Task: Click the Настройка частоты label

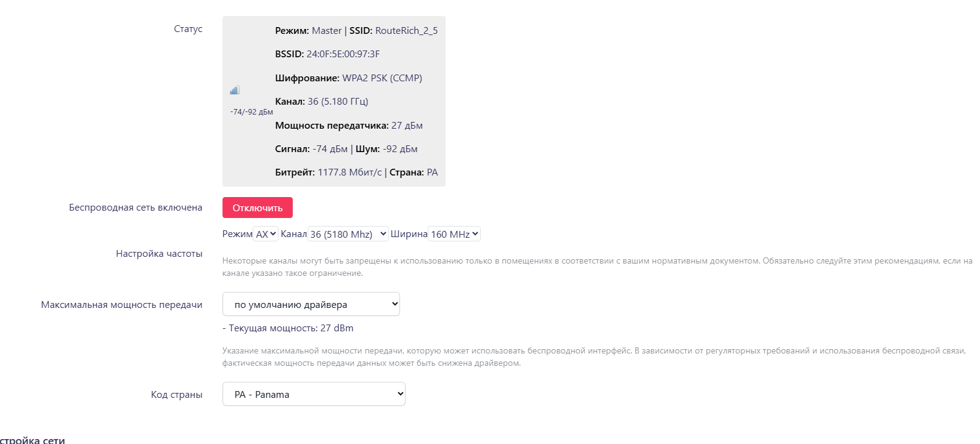Action: [x=159, y=254]
